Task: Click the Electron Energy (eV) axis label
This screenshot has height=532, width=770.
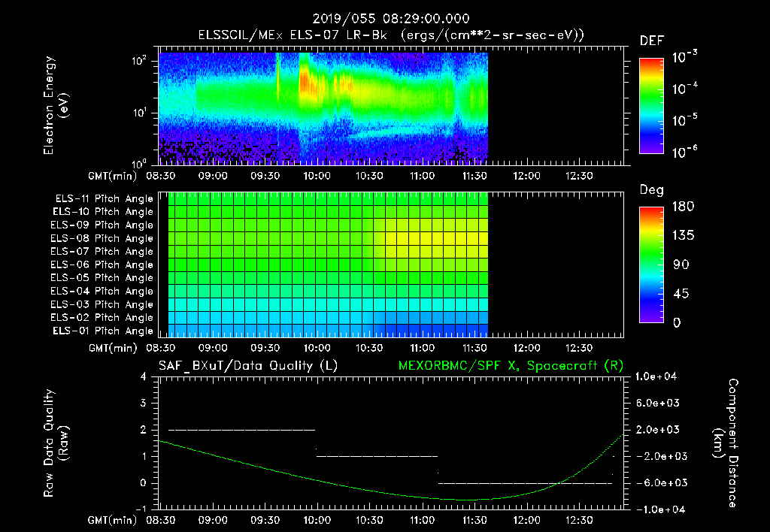Action: [56, 105]
